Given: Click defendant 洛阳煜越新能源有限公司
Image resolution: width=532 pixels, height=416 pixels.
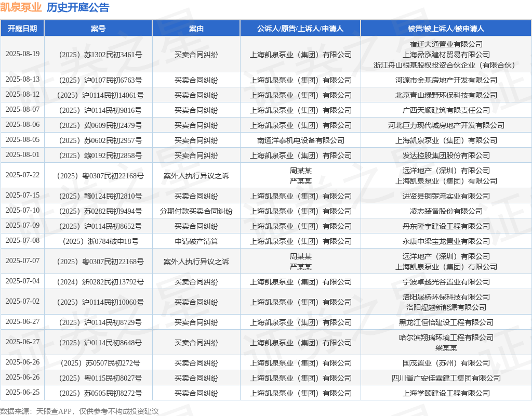Looking at the screenshot, I should [x=446, y=307].
